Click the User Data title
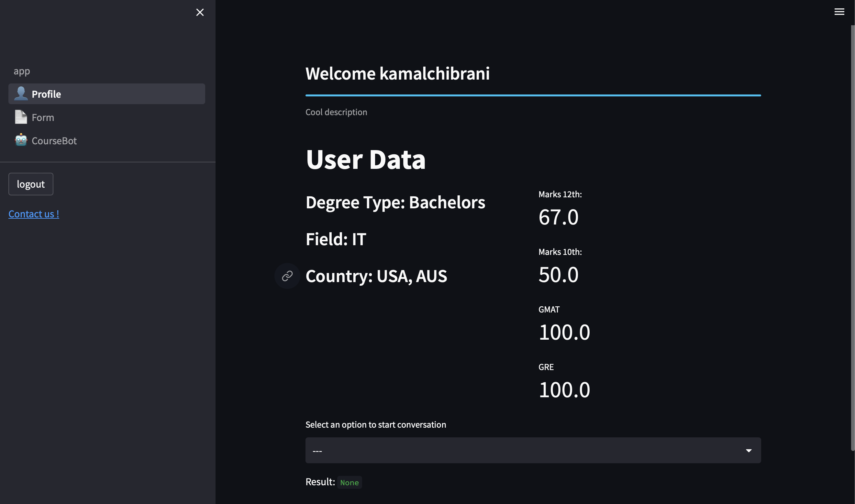This screenshot has height=504, width=855. (365, 159)
